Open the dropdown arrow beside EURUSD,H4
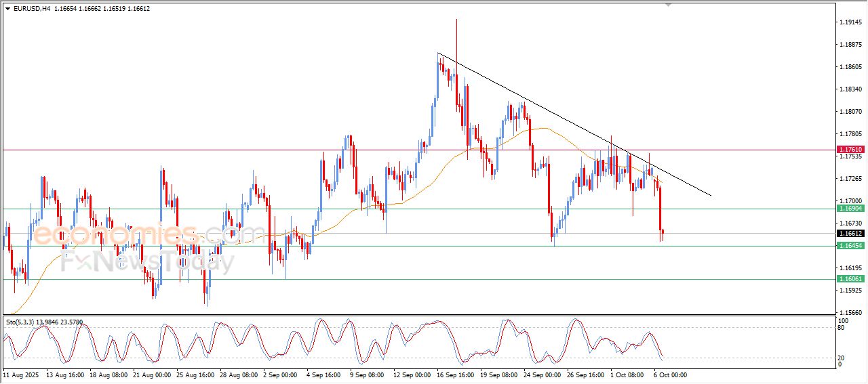This screenshot has height=384, width=868. click(x=8, y=8)
